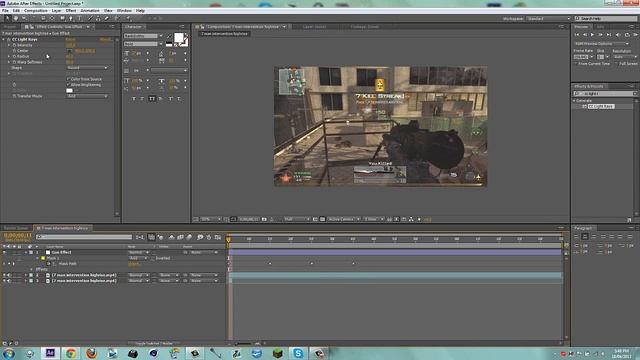Toggle loop option in Preview panel
Screen dimensions: 640x360
click(x=627, y=35)
